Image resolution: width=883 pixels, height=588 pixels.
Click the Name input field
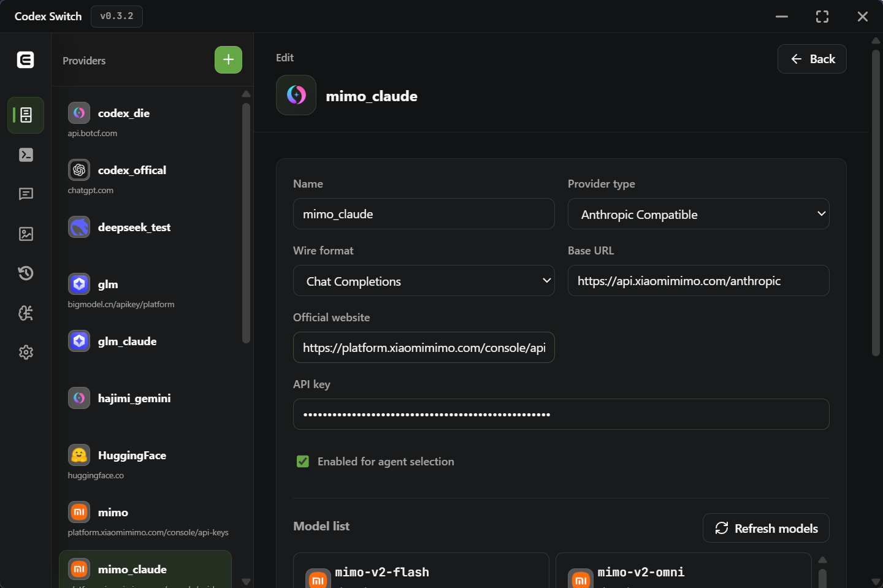tap(424, 213)
